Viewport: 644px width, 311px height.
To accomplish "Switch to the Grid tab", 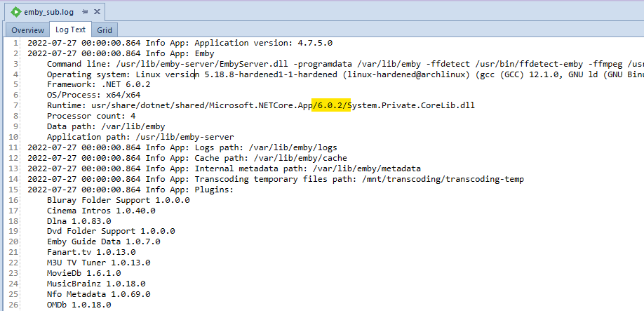I will coord(105,30).
